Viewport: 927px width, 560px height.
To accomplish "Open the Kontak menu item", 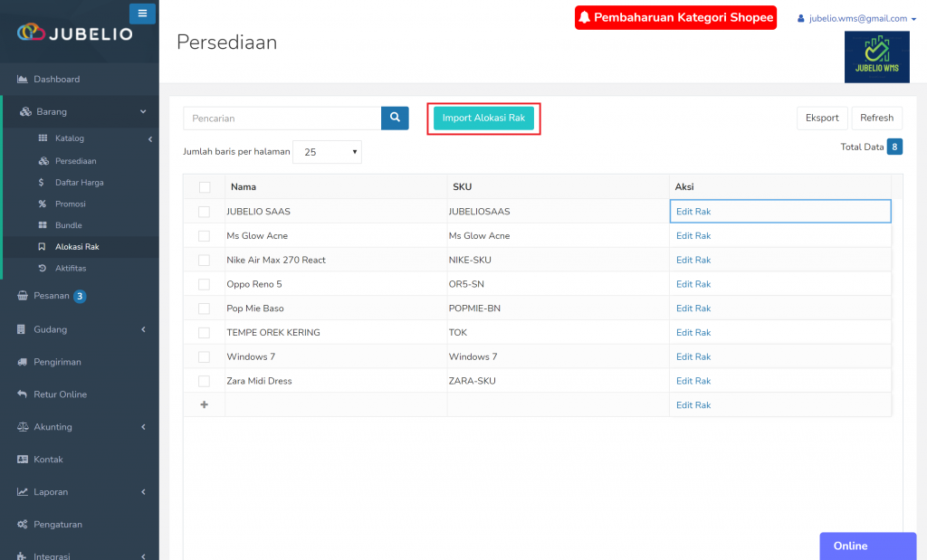I will 80,459.
